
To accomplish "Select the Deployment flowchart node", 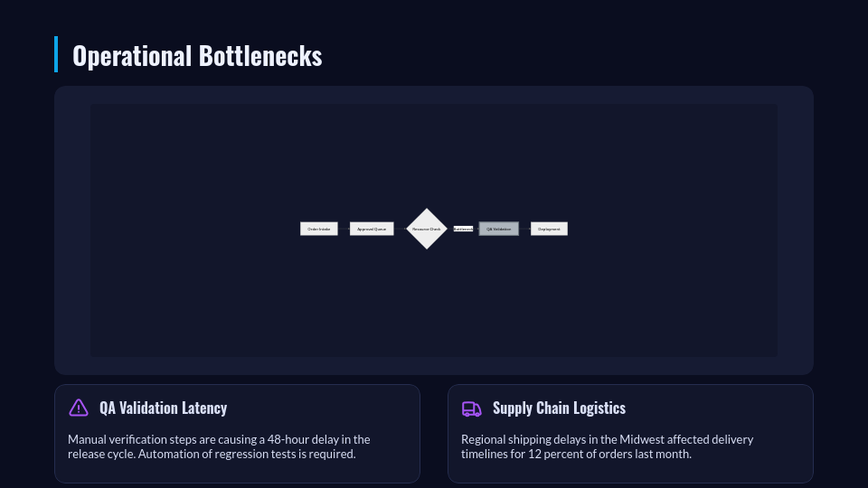I will [549, 229].
